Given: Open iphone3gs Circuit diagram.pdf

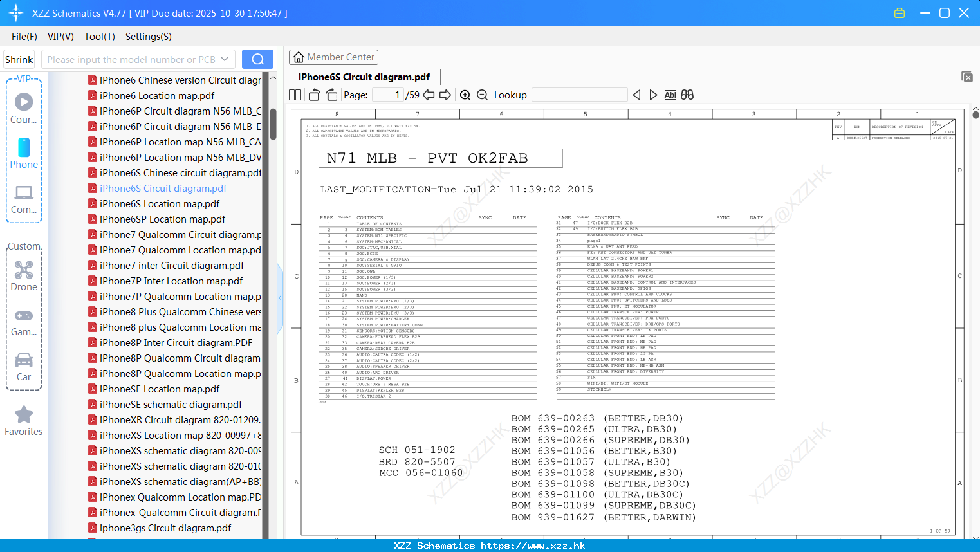Looking at the screenshot, I should 160,528.
